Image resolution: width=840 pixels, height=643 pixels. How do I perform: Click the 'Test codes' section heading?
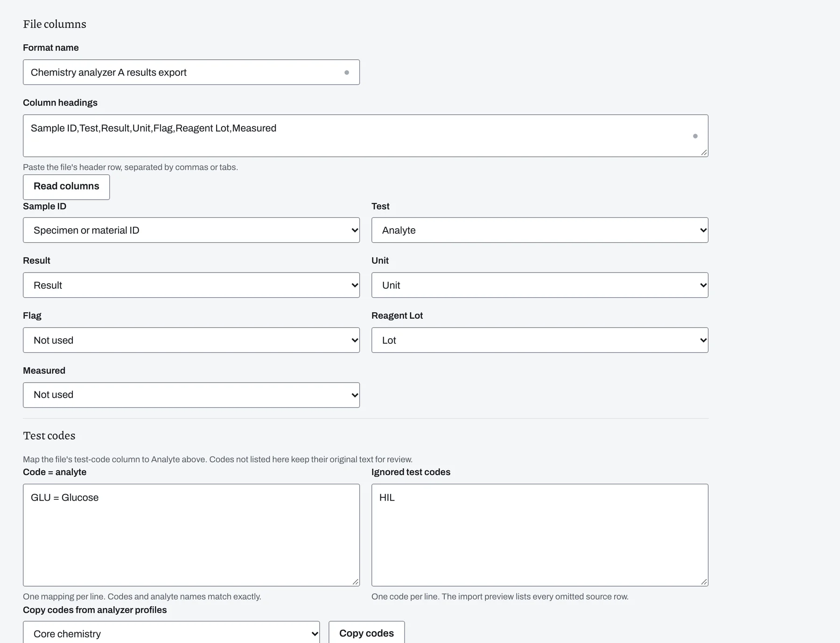click(x=49, y=436)
